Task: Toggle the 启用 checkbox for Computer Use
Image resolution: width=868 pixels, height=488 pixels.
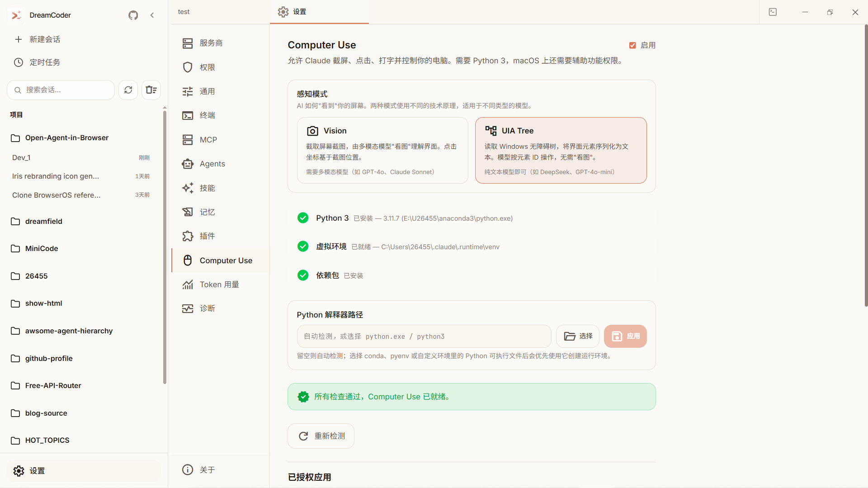Action: (x=632, y=45)
